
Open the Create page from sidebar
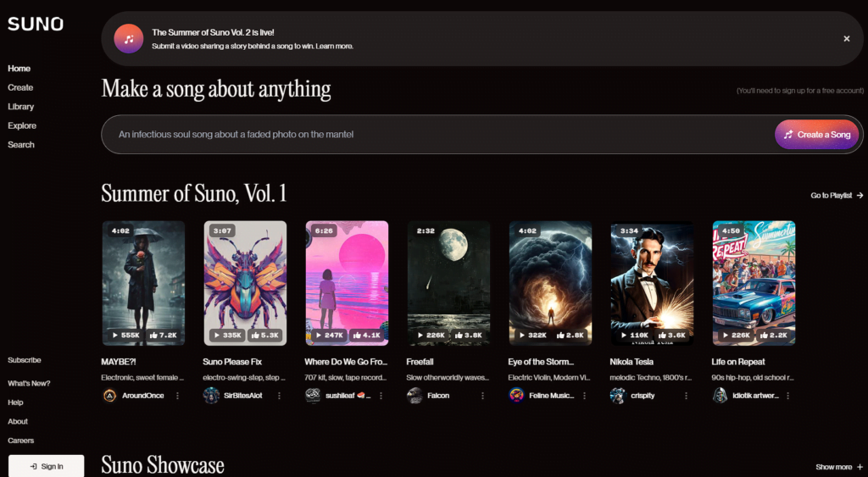(20, 87)
